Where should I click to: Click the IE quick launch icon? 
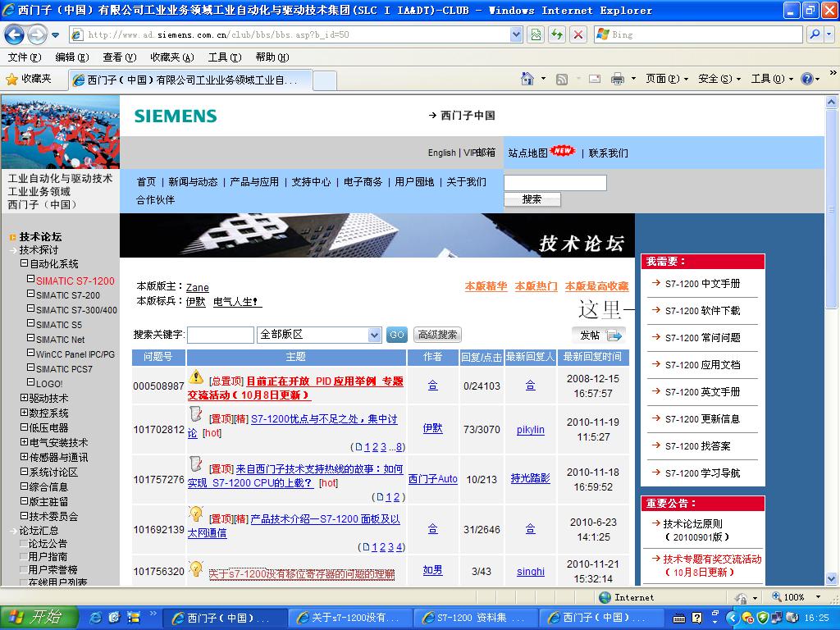[x=95, y=617]
